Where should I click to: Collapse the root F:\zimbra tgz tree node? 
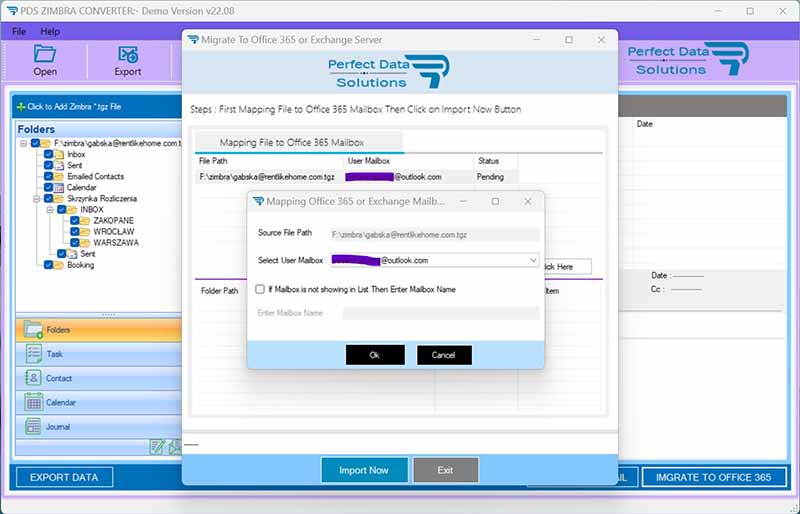pos(23,143)
